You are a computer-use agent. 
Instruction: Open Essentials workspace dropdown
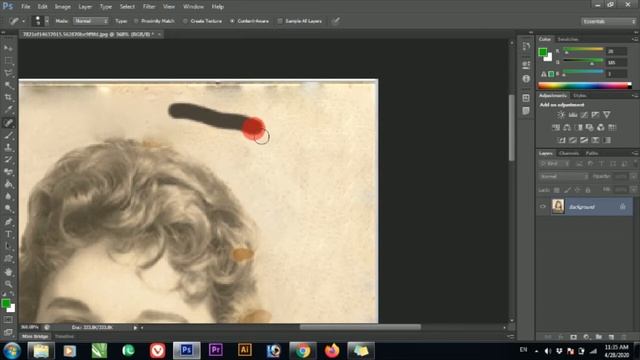tap(608, 21)
